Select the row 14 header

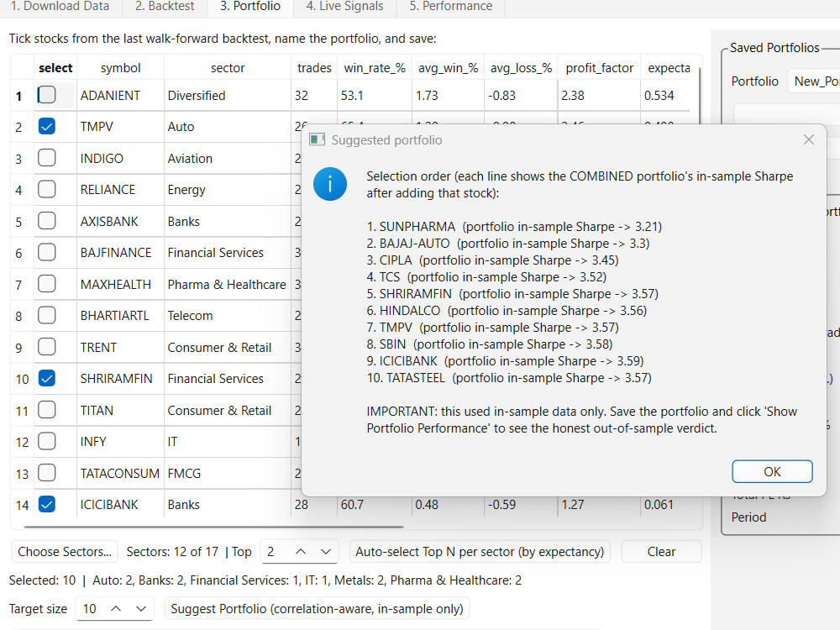[22, 504]
